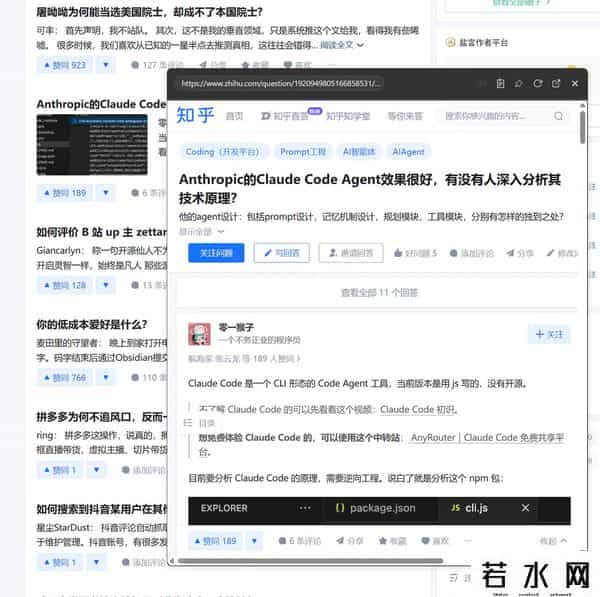Click the clipboard copy icon in popup bar
The image size is (600, 597).
coord(500,83)
